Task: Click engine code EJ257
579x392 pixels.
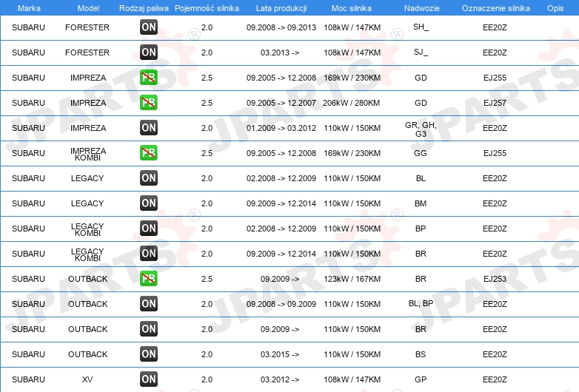Action: click(495, 103)
